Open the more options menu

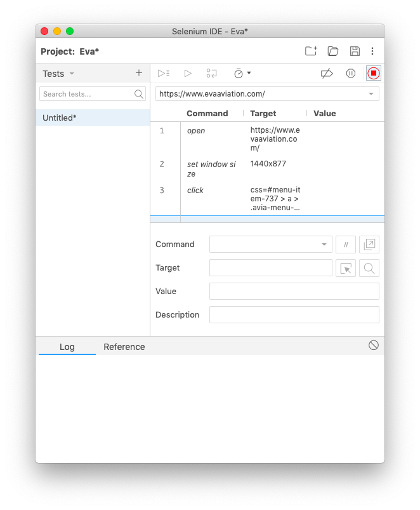coord(372,51)
